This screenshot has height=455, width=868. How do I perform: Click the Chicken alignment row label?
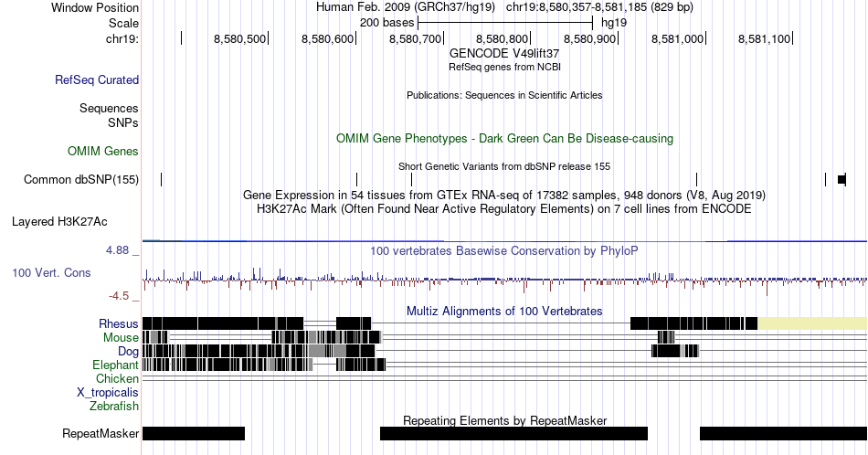pyautogui.click(x=117, y=378)
